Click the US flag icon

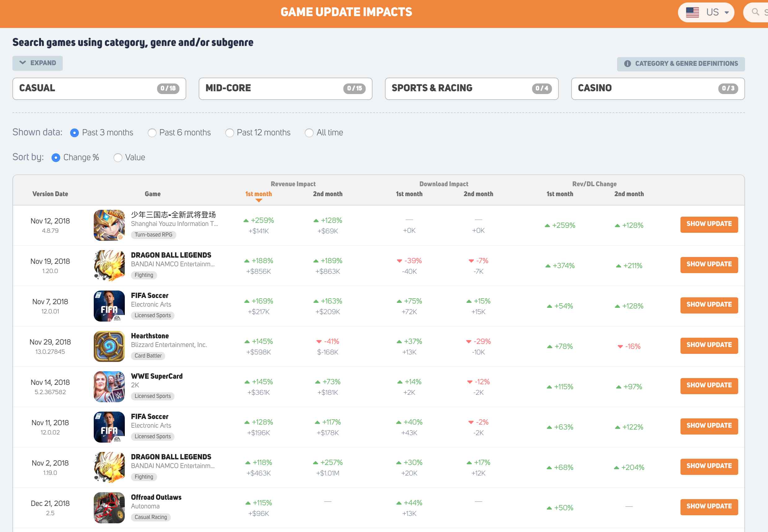(x=692, y=13)
